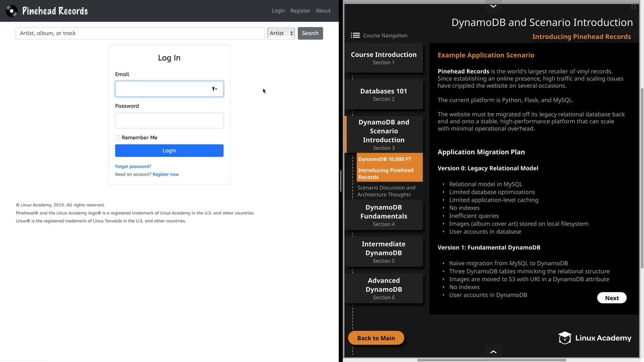Click the fullscreen icon at top right corner
This screenshot has width=644, height=362.
click(x=633, y=6)
